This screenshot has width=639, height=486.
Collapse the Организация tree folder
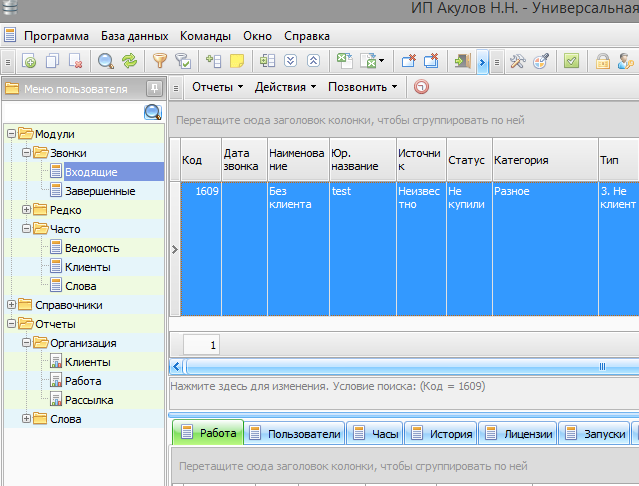26,343
